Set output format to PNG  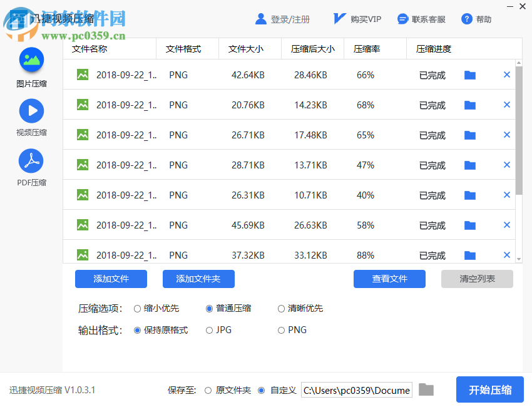point(281,330)
